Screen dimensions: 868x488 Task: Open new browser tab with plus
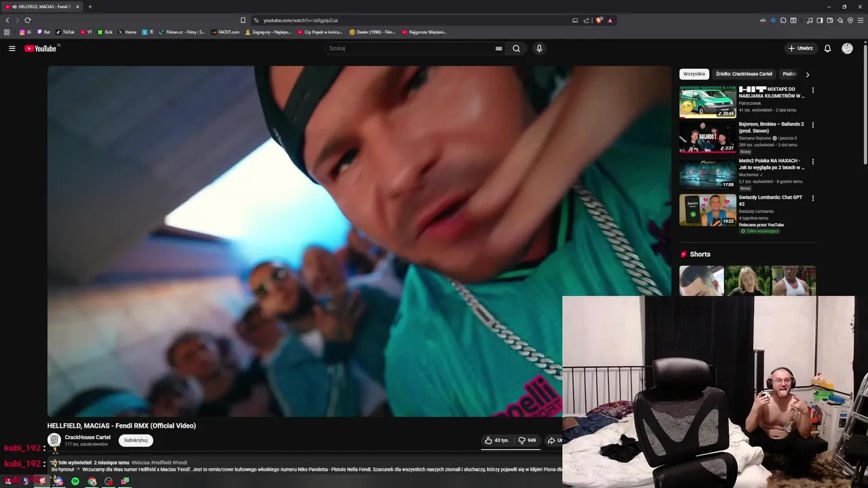(x=90, y=7)
